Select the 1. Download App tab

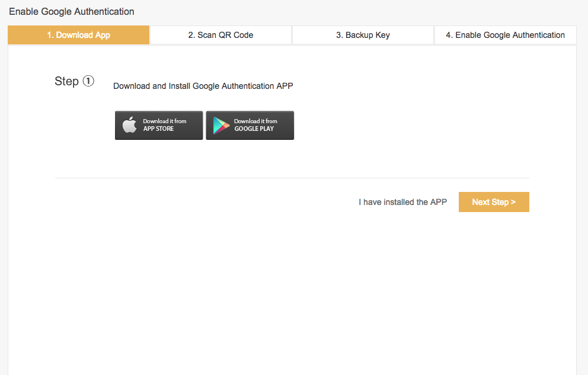coord(79,35)
